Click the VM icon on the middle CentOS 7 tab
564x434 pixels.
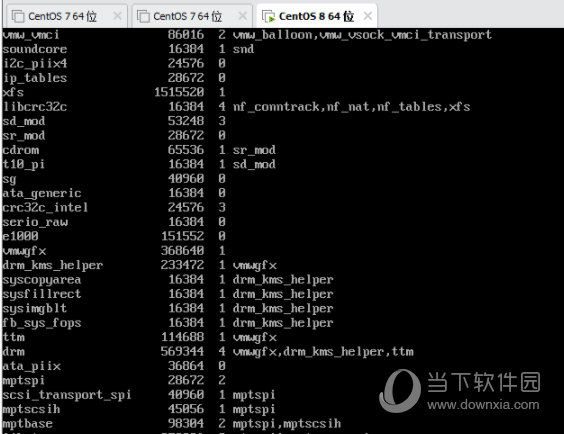(143, 17)
